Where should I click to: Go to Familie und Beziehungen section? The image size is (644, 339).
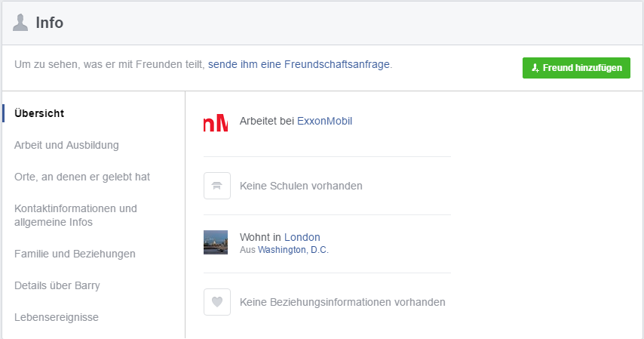(75, 254)
